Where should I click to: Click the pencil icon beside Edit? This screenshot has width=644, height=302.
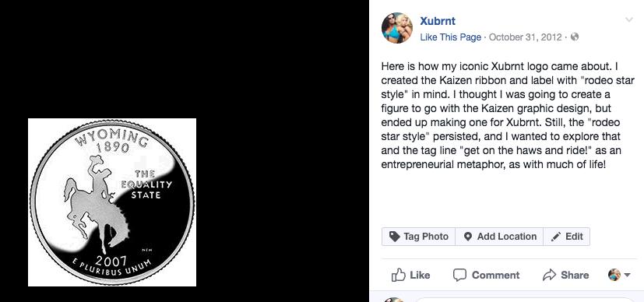556,237
